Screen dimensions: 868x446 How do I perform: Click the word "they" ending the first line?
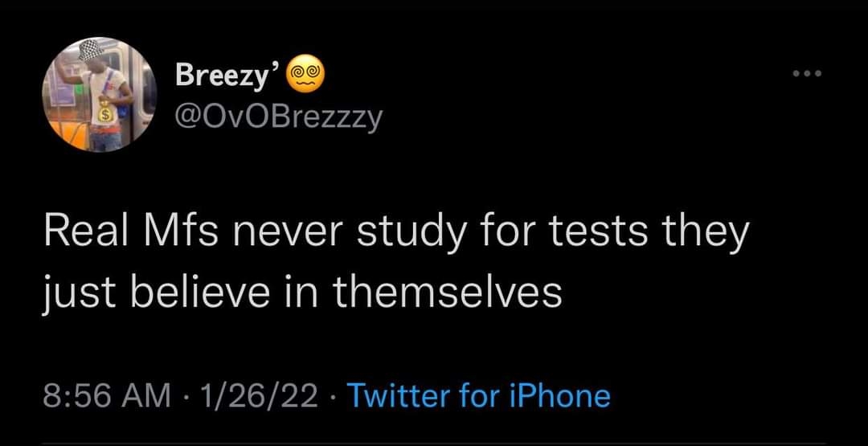tap(705, 233)
